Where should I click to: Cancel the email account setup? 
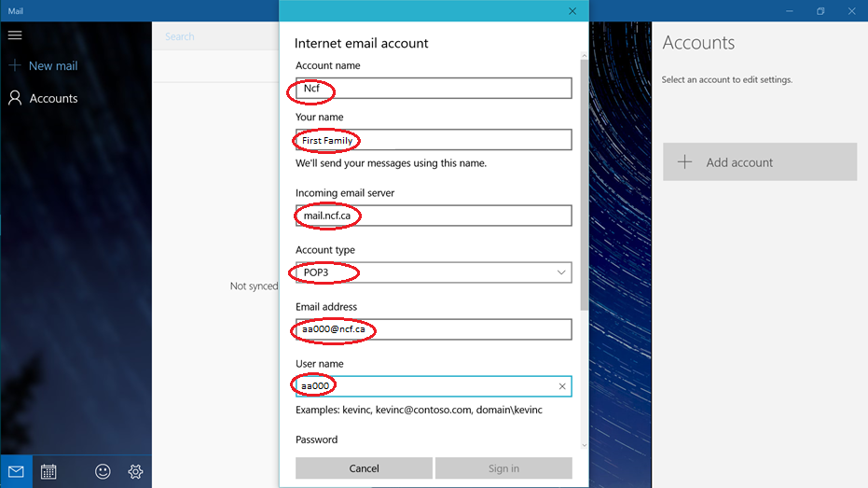pyautogui.click(x=364, y=468)
